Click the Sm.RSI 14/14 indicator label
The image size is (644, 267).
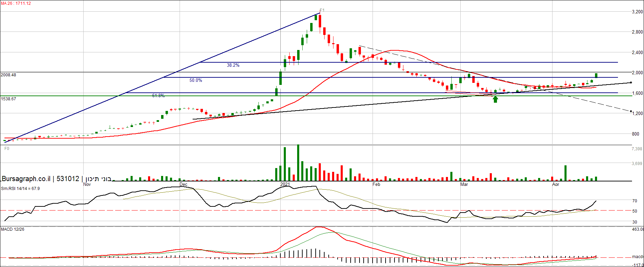[x=20, y=189]
